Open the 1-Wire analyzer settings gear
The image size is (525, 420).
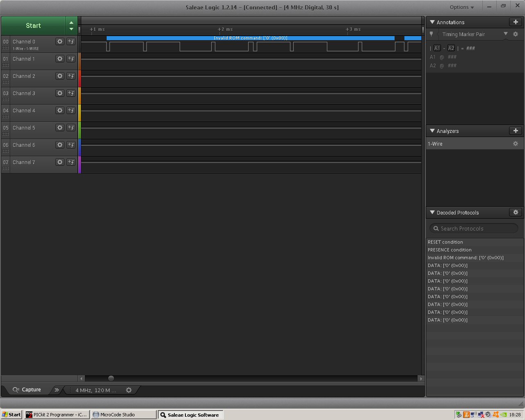click(x=516, y=144)
